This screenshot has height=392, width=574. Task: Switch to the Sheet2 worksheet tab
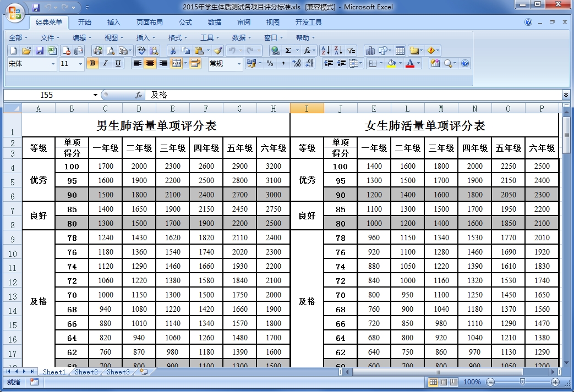point(86,372)
